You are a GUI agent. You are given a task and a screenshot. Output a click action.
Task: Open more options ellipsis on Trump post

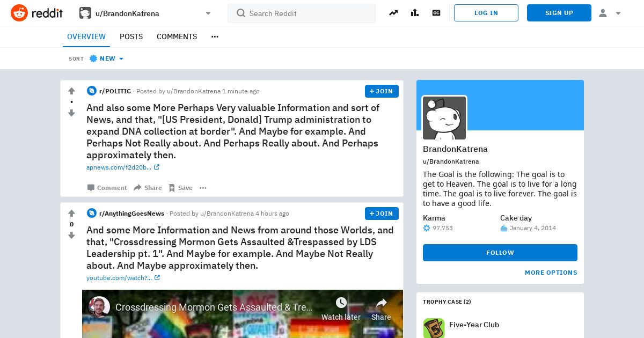203,188
